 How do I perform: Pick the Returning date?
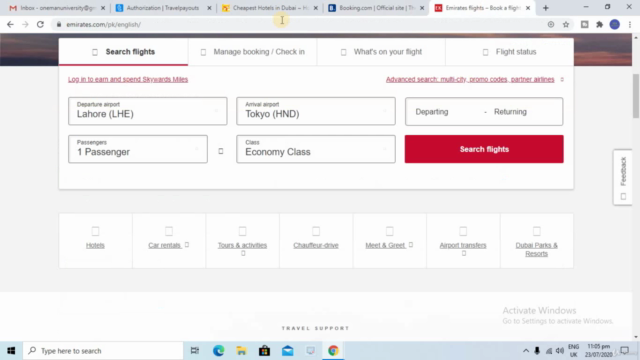pos(510,112)
